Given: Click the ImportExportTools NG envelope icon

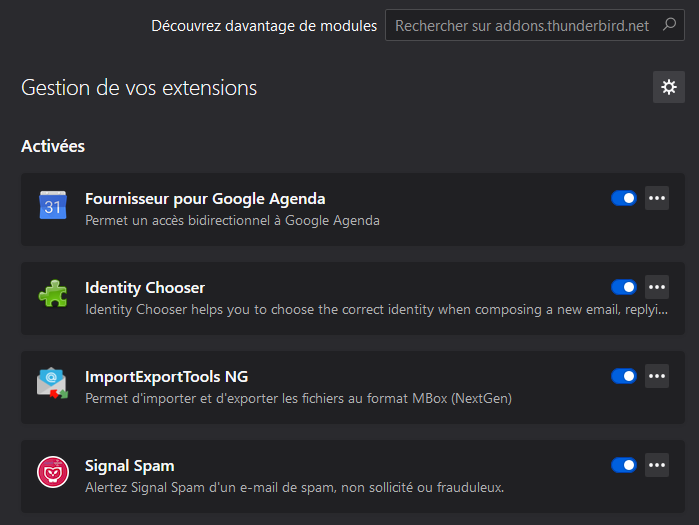Looking at the screenshot, I should (x=52, y=383).
